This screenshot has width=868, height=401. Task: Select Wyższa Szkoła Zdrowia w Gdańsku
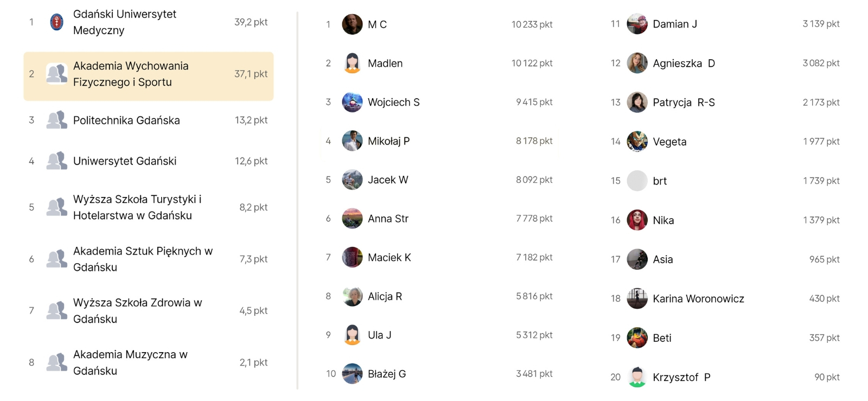point(137,311)
